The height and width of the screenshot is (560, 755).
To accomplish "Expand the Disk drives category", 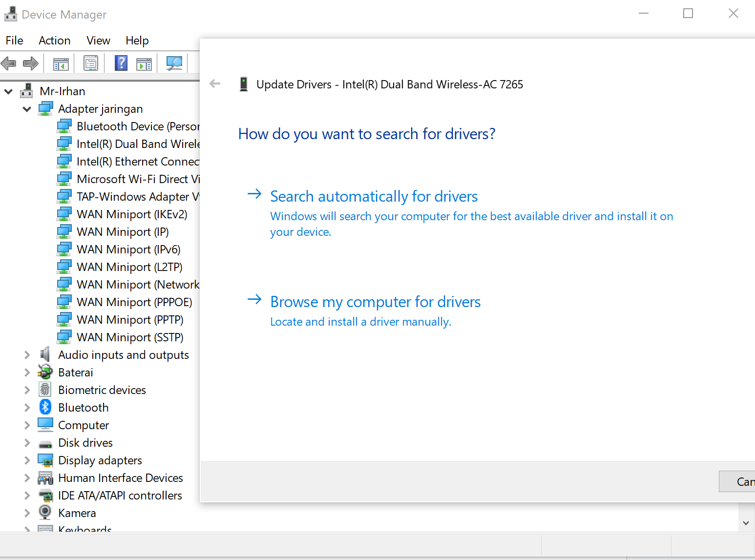I will coord(27,443).
